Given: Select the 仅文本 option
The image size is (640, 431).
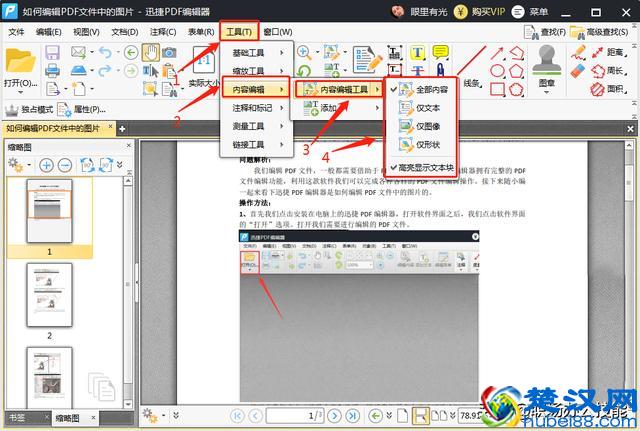Looking at the screenshot, I should [420, 108].
